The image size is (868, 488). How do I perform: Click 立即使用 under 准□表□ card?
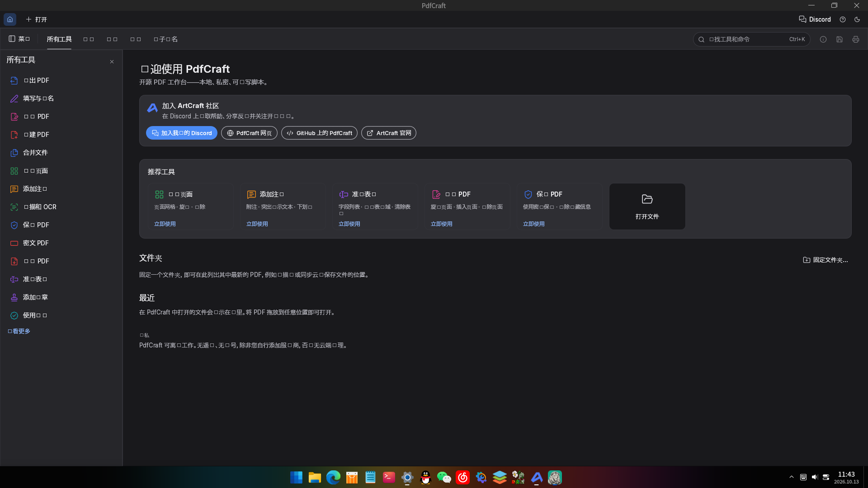[349, 224]
